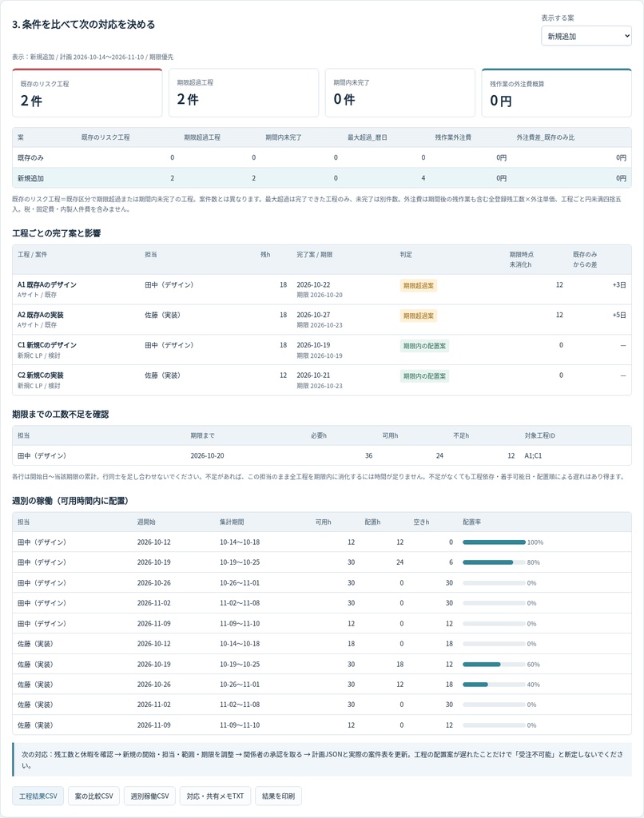Download 週別稼働CSV
This screenshot has width=644, height=818.
tap(149, 796)
